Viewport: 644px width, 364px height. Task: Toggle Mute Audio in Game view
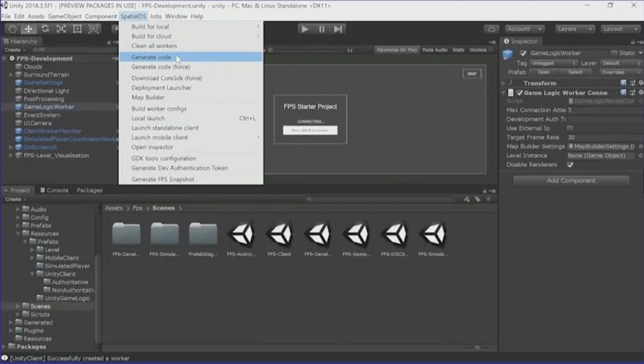tap(435, 50)
